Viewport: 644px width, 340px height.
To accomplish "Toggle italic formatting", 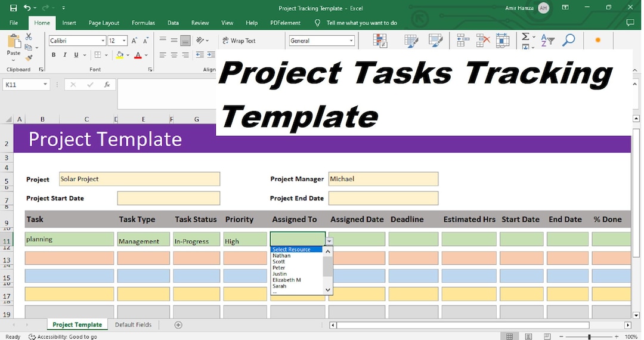I will (x=64, y=55).
